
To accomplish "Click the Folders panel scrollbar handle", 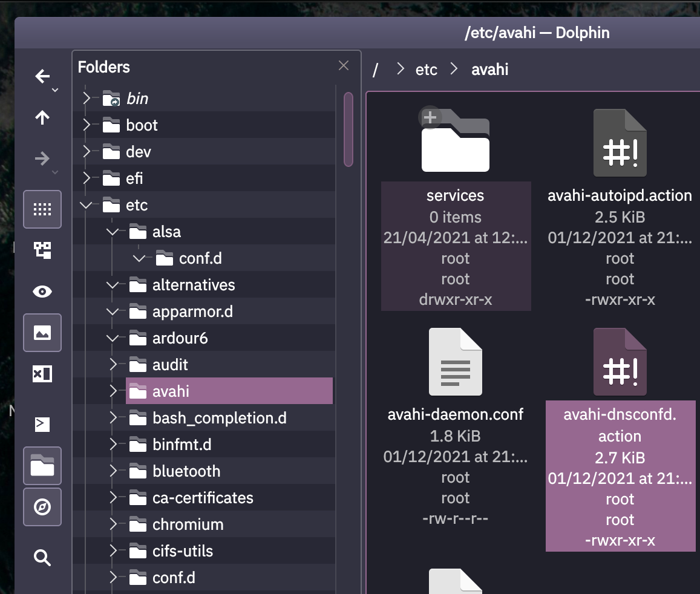I will [x=348, y=129].
